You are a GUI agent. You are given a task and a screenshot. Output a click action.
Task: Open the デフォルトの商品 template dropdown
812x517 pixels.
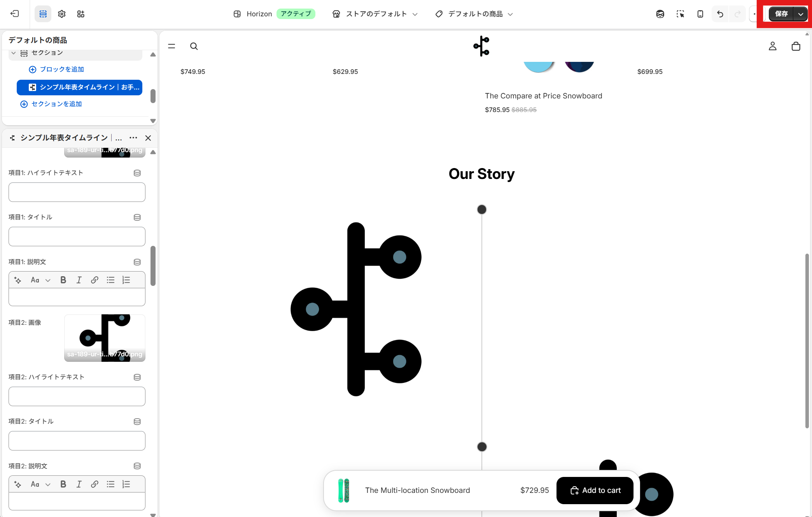point(474,14)
